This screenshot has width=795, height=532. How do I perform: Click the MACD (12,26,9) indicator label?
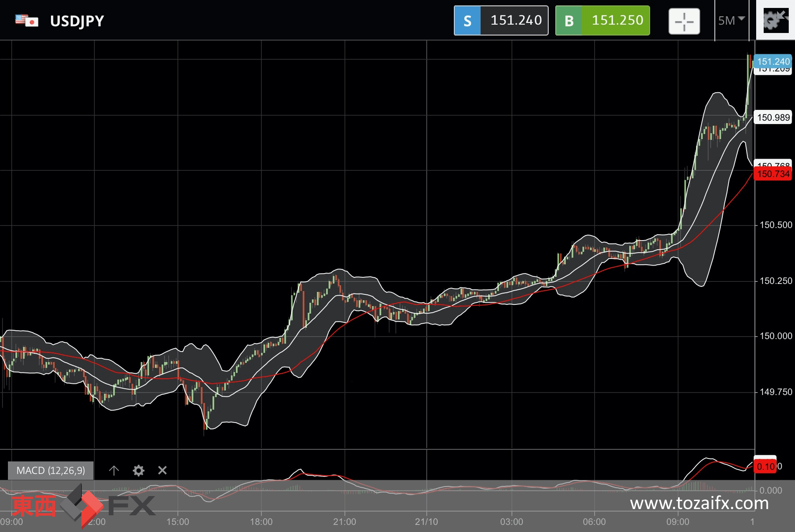pos(51,471)
